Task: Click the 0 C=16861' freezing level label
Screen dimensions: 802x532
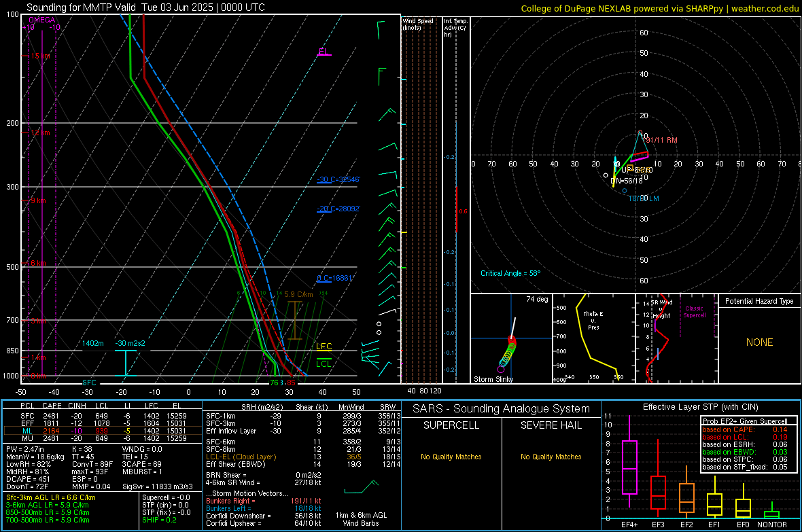Action: pyautogui.click(x=335, y=279)
